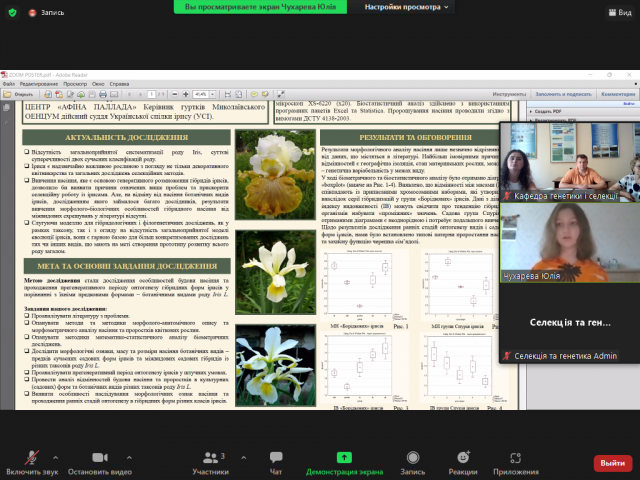Click highlight text tool icon
This screenshot has width=640, height=480.
(x=265, y=94)
